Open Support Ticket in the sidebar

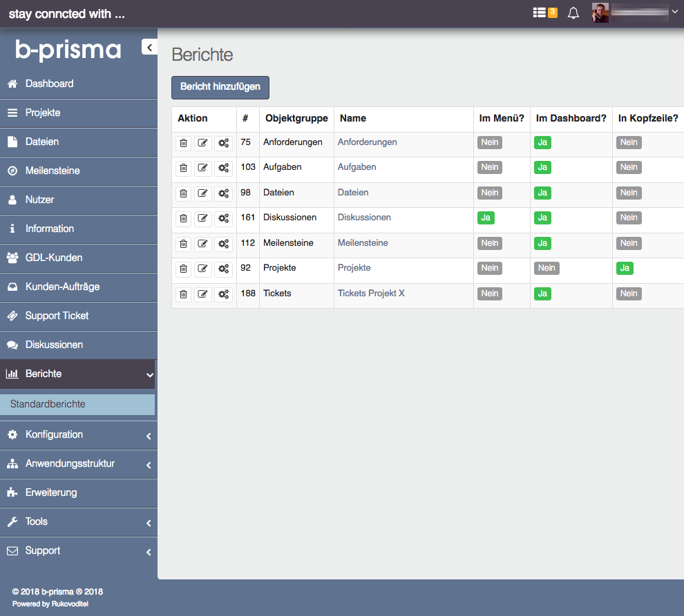tap(57, 316)
